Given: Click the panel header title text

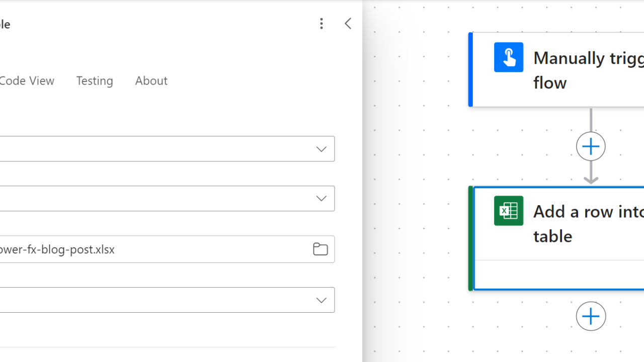Looking at the screenshot, I should [x=5, y=24].
